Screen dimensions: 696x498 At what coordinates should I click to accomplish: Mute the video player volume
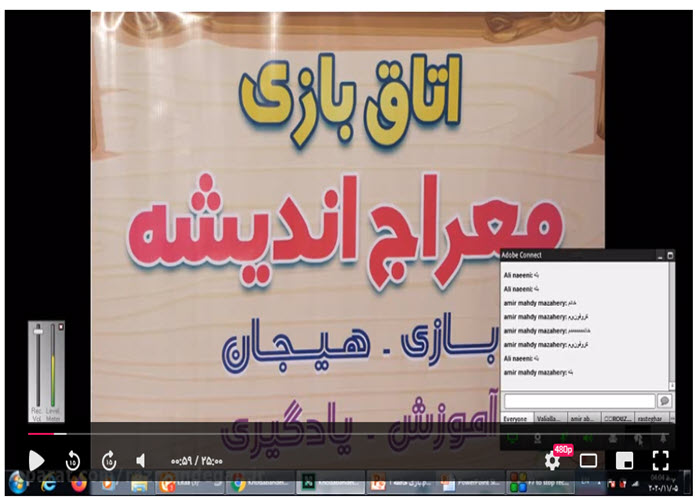tap(141, 461)
